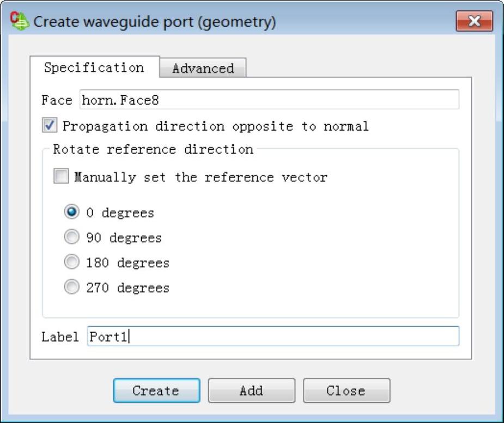This screenshot has height=423, width=504.
Task: Pick the 270 degrees radio button
Action: pos(71,286)
